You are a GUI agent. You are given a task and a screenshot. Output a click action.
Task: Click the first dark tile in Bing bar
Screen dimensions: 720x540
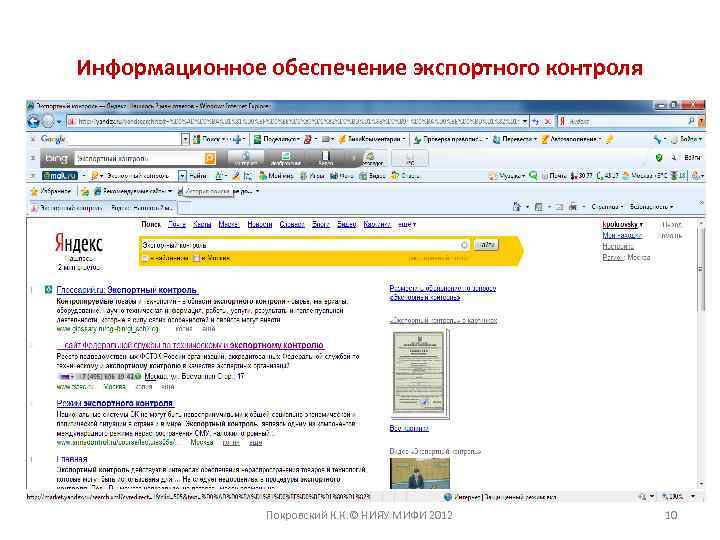point(246,158)
